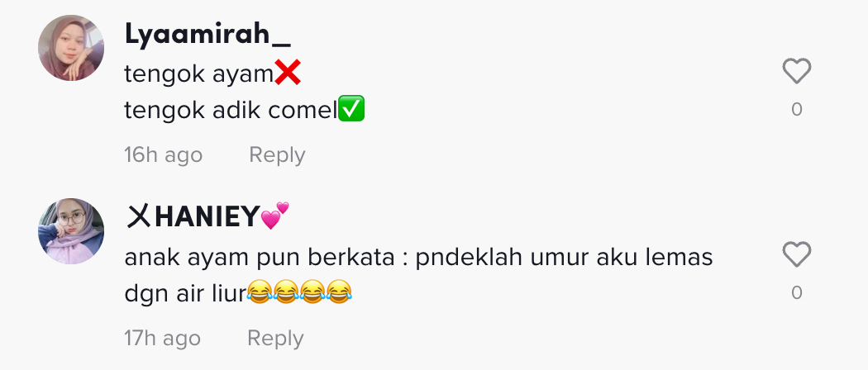The image size is (868, 370).
Task: Reply to the 'tengok adik comel' comment
Action: 277,155
